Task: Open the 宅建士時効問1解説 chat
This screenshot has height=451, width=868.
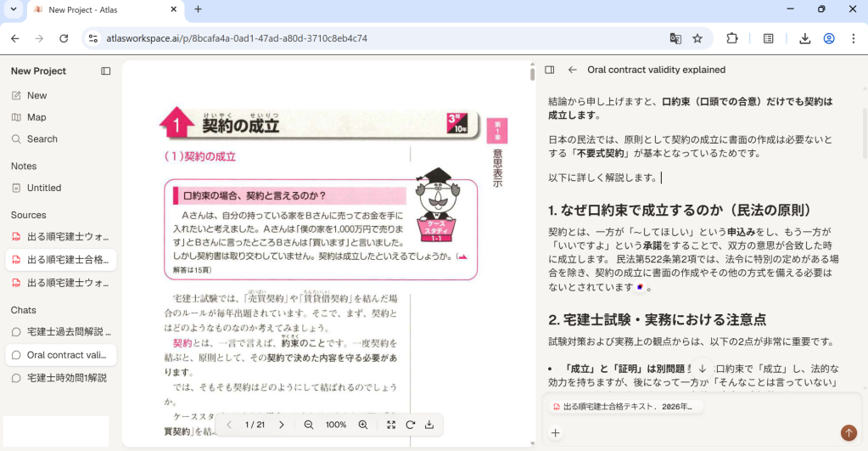Action: click(66, 378)
